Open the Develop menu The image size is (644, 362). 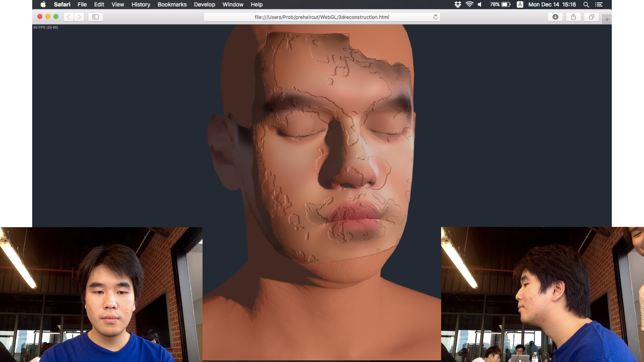point(204,5)
